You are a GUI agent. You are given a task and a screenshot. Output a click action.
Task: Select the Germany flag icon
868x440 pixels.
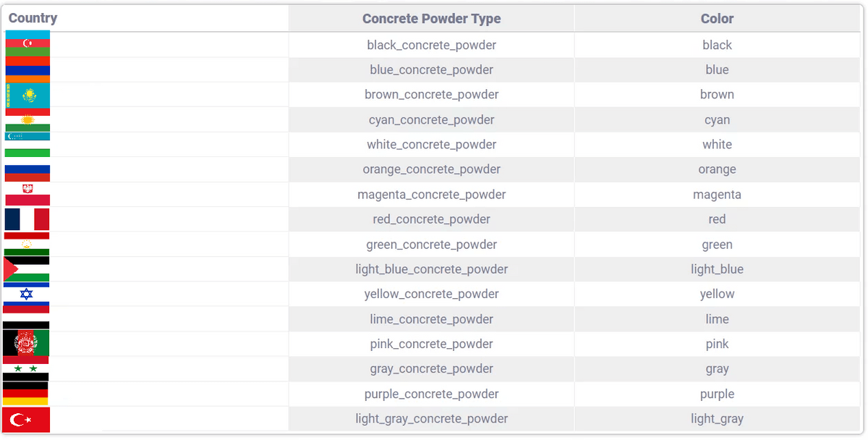pos(26,394)
